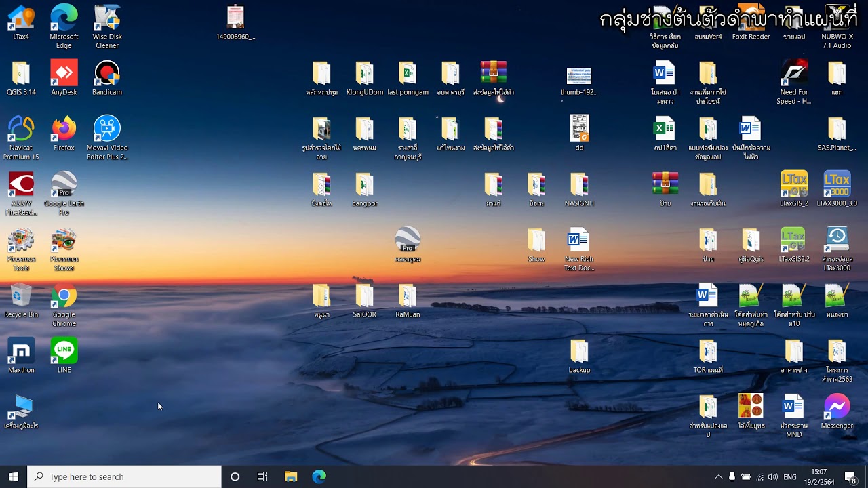
Task: Select the NASIGNH folder
Action: [x=579, y=189]
